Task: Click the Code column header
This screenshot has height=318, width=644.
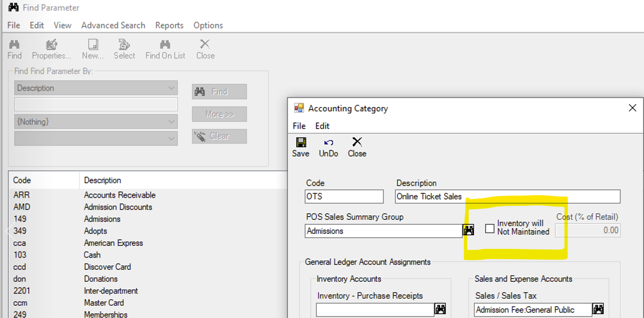Action: click(45, 180)
